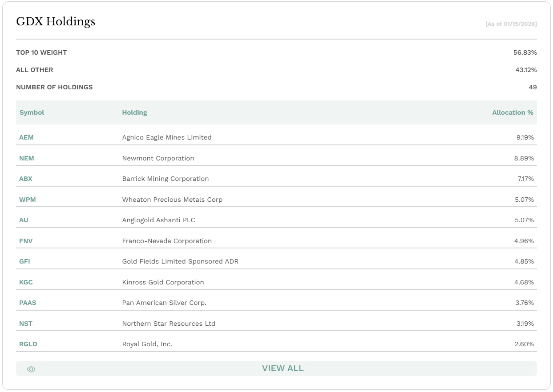
Task: Open the AU ticker symbol
Action: [24, 220]
